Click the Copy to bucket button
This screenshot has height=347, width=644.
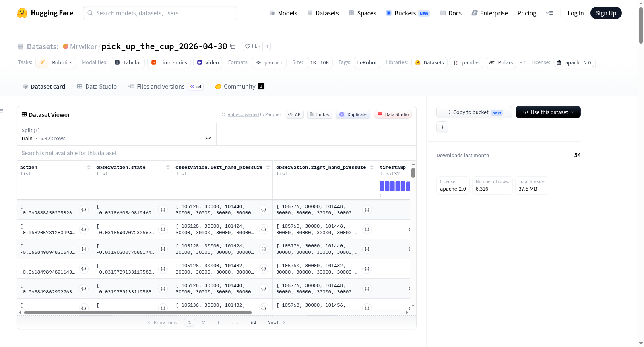474,112
